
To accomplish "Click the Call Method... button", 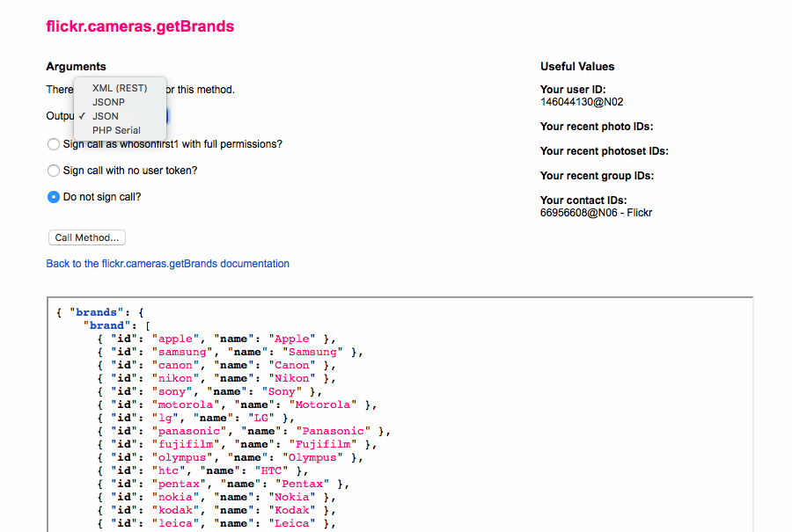I will point(87,237).
